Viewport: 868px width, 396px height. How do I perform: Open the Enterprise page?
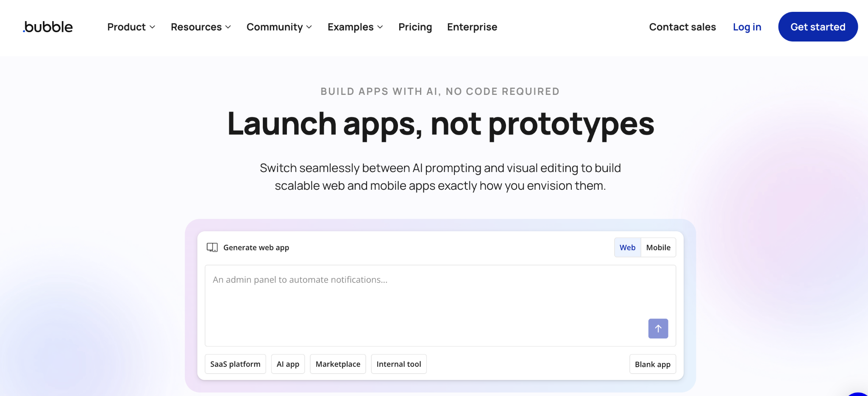(472, 27)
